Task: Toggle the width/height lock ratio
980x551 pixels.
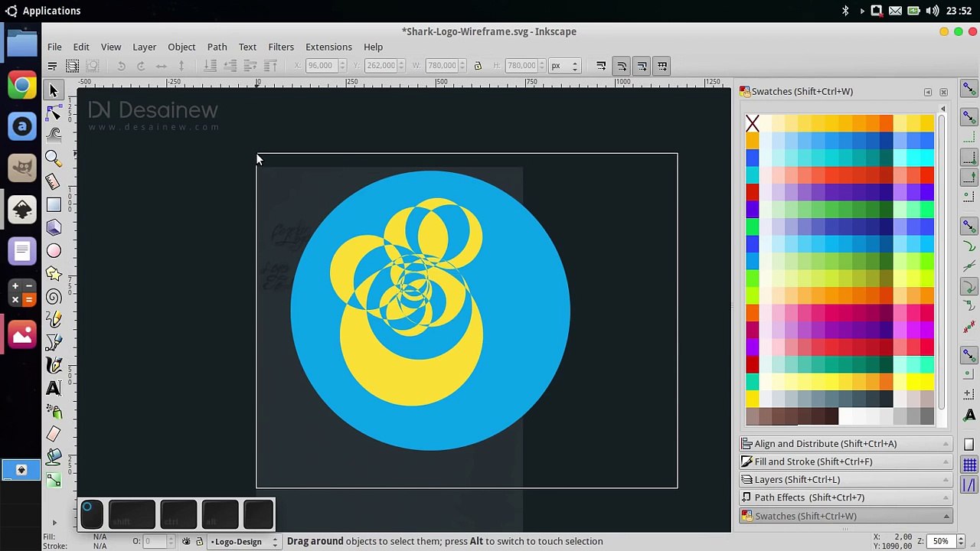Action: [x=478, y=66]
